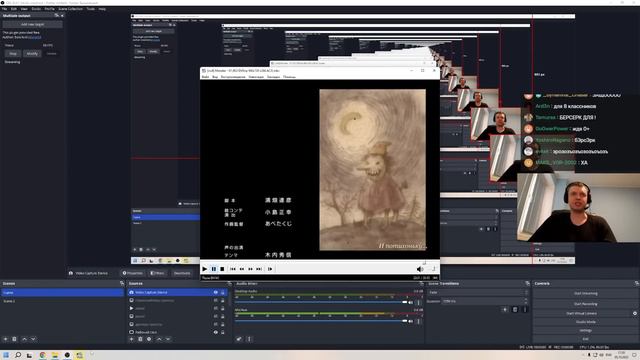Add a new scene with plus icon
This screenshot has height=360, width=640.
5,339
